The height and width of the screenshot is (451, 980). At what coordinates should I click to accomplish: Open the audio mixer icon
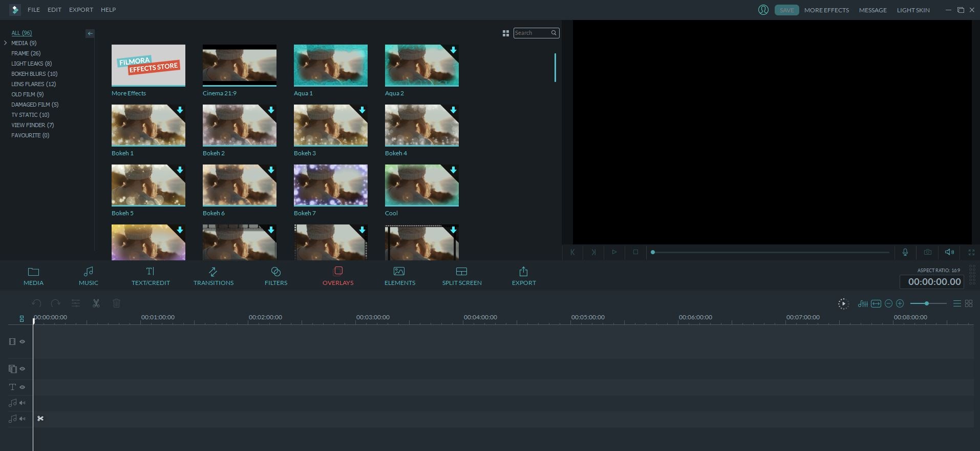(863, 304)
